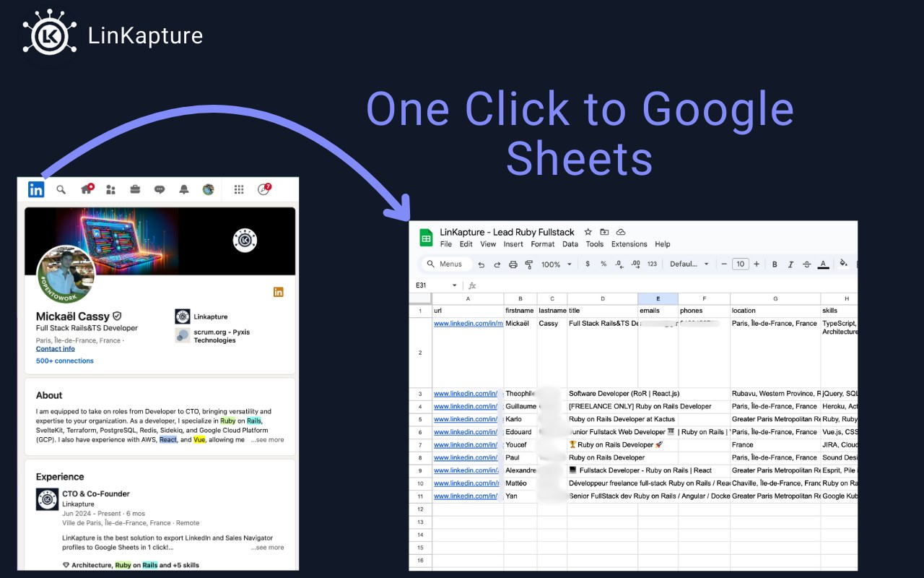Click the decrease decimal places icon

click(619, 264)
